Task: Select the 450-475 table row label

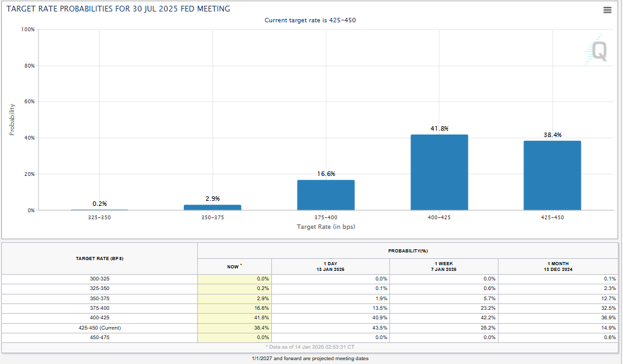Action: point(100,337)
